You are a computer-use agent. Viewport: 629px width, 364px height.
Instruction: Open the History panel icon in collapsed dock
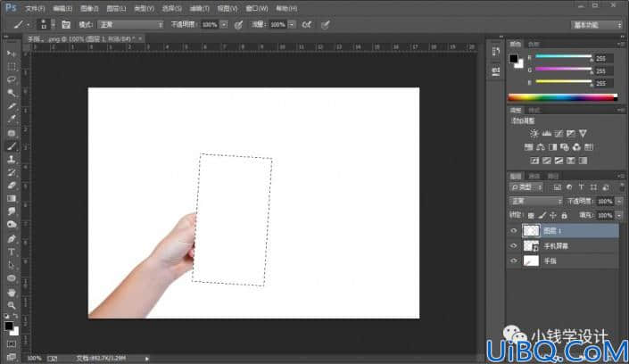pos(496,51)
